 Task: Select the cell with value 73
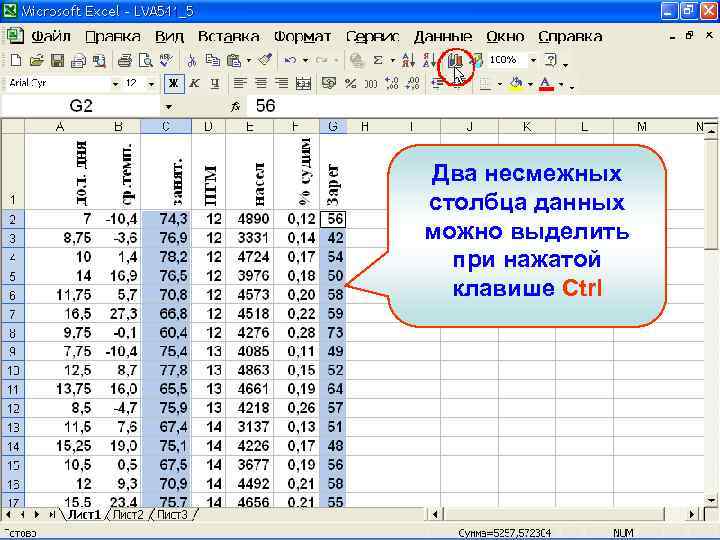(333, 332)
